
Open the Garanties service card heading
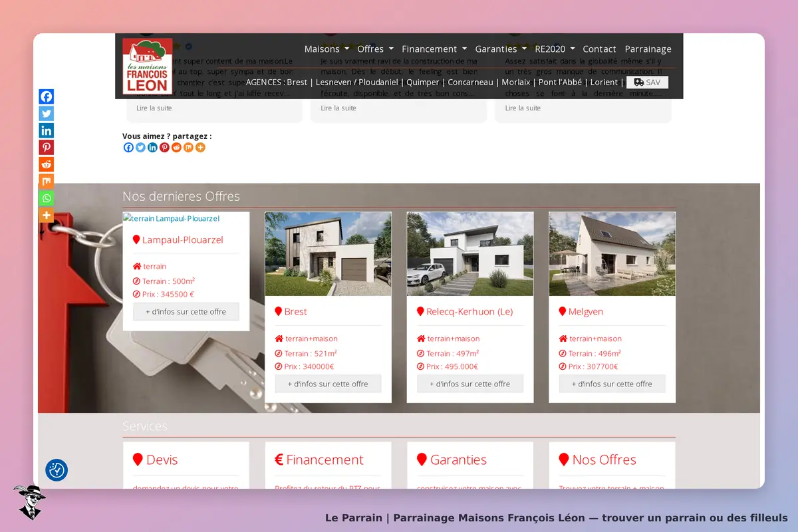[x=458, y=460]
